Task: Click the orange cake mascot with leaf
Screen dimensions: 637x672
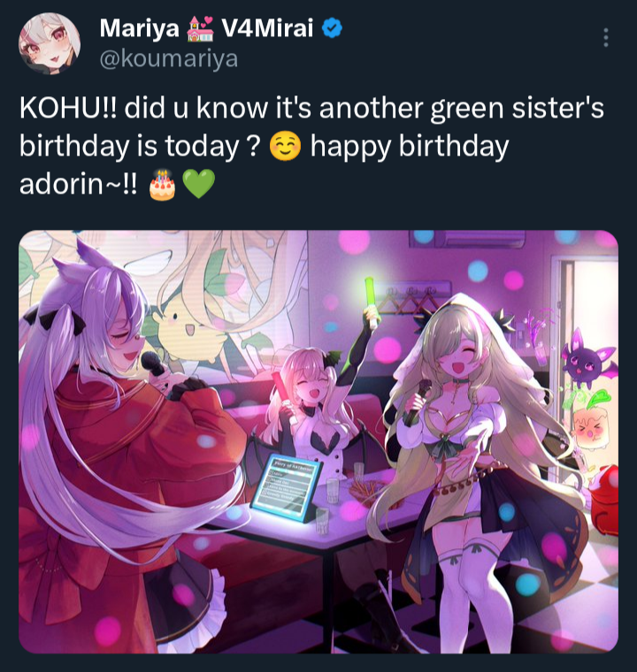Action: (588, 424)
